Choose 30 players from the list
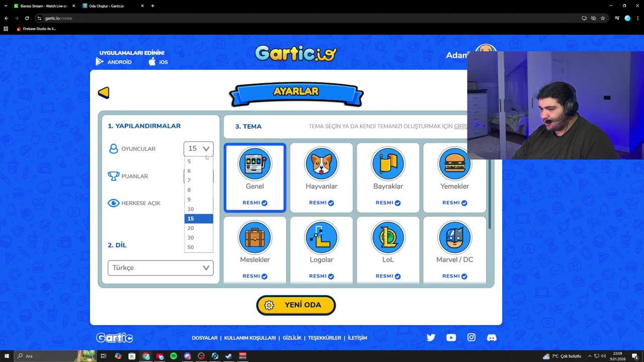Viewport: 644px width, 362px height. coord(199,238)
